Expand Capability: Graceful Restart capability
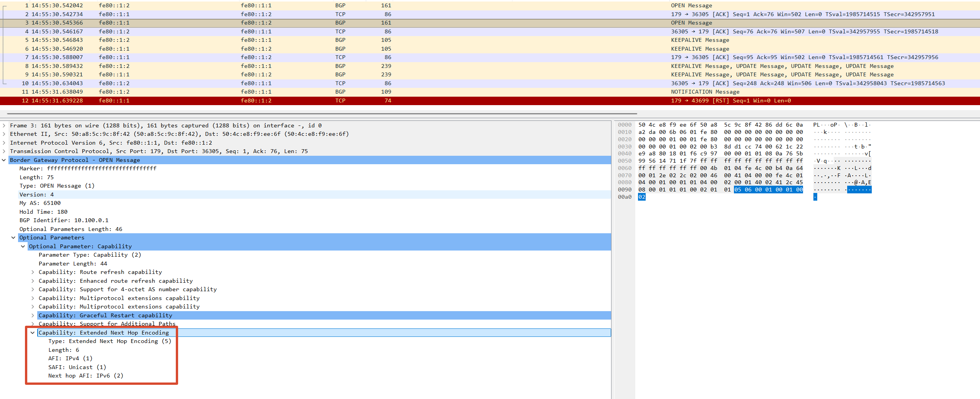This screenshot has height=399, width=980. (x=33, y=315)
